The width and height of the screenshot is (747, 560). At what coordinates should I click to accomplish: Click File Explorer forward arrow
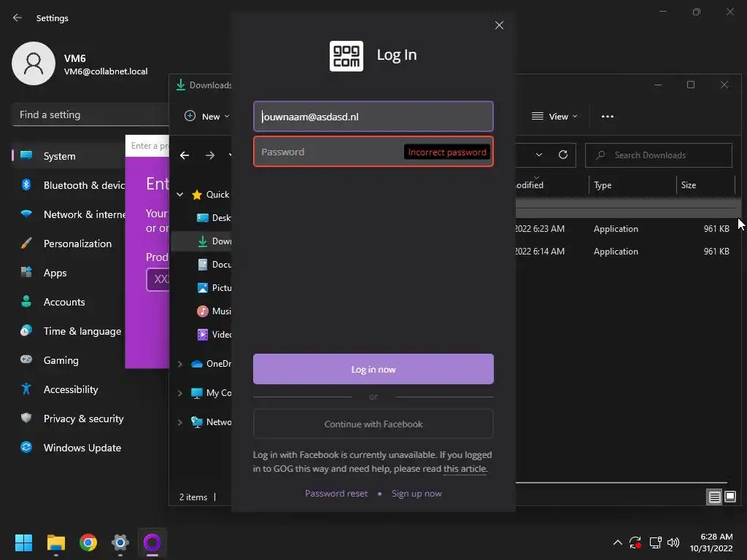pos(209,155)
